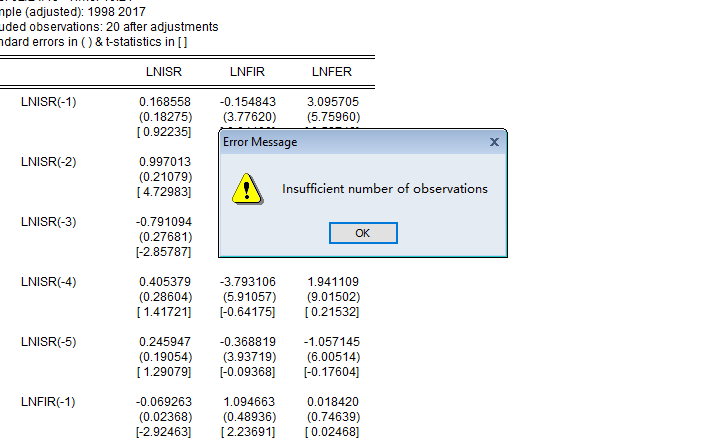Screen dimensions: 723x444
Task: Select standard error (5.91057)
Action: pyautogui.click(x=249, y=296)
